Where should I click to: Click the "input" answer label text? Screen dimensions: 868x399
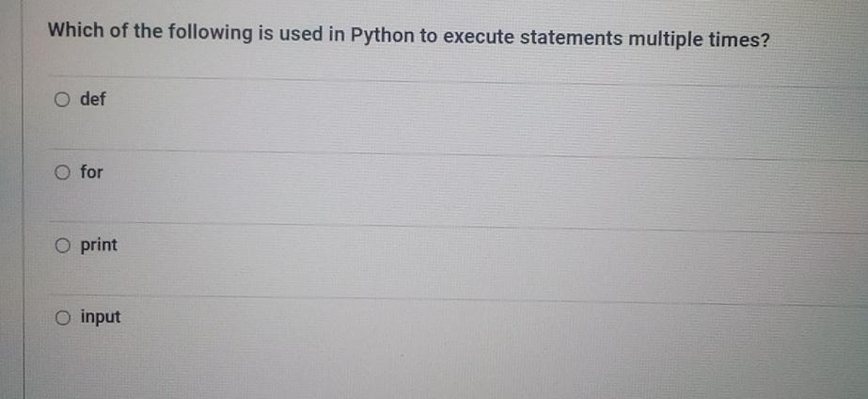click(100, 317)
